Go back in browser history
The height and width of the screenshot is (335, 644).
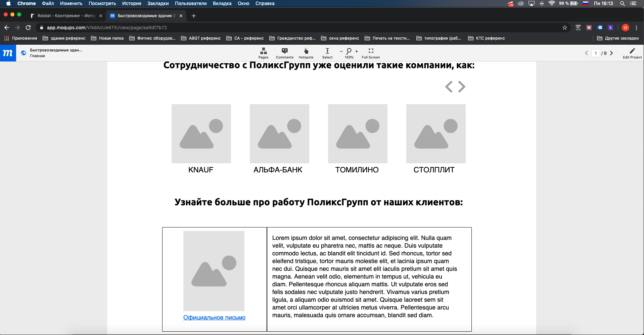pyautogui.click(x=7, y=28)
